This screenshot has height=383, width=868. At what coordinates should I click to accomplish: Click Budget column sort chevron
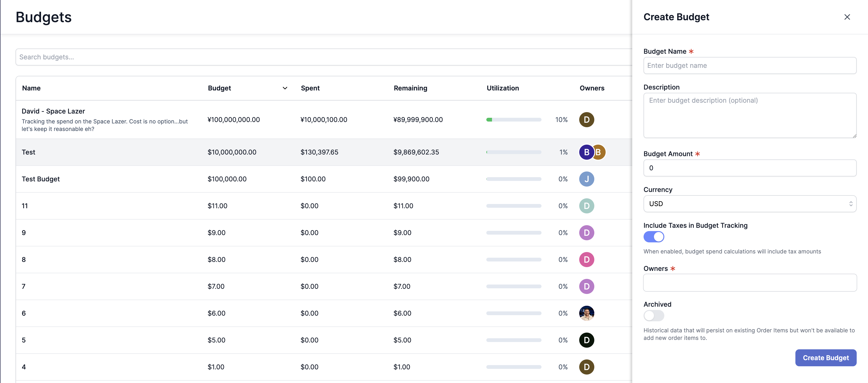285,88
